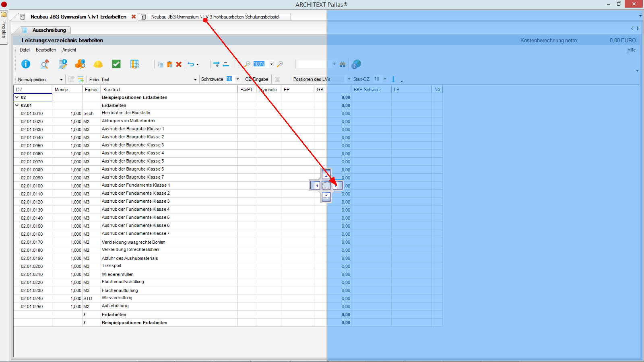644x362 pixels.
Task: Collapse the 02 Beispielpositionen group
Action: [17, 97]
